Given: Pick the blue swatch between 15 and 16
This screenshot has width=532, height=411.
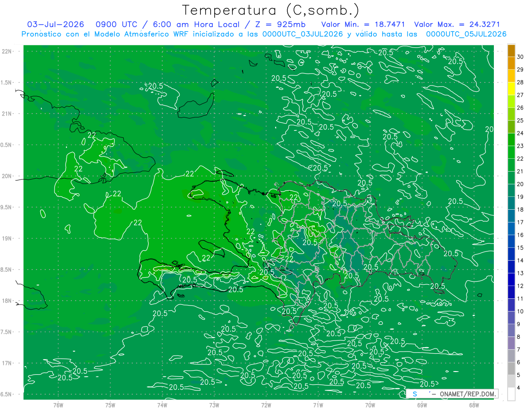Looking at the screenshot, I should click(512, 242).
